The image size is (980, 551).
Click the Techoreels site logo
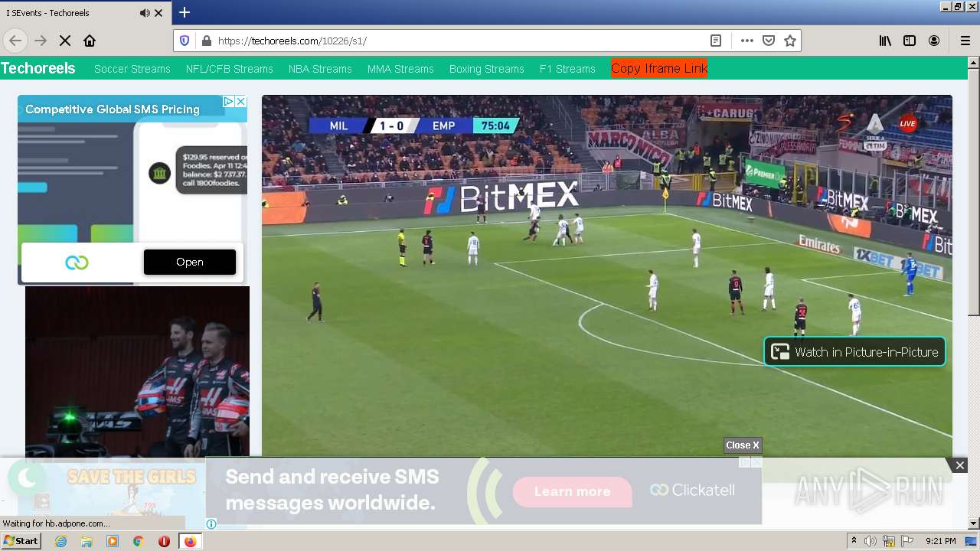[38, 68]
